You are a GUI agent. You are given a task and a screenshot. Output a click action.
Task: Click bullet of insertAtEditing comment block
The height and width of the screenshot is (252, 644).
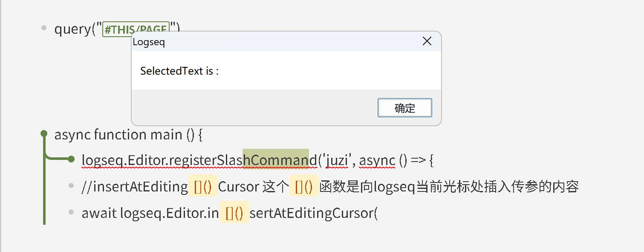coord(71,185)
